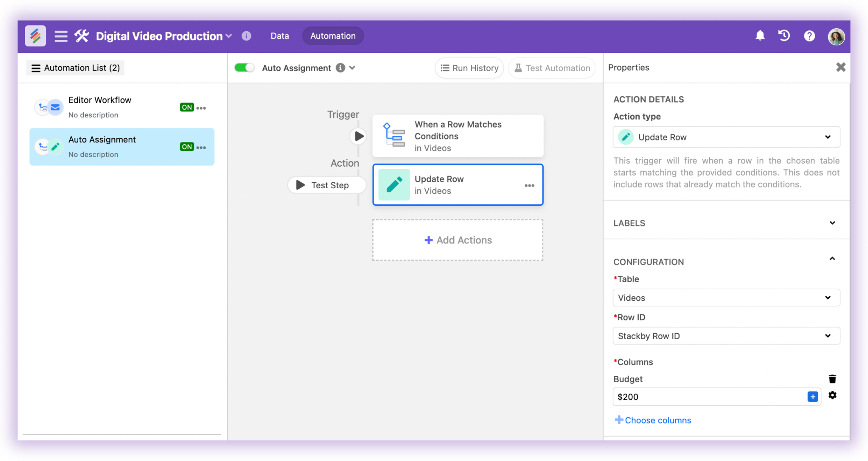The image size is (868, 461).
Task: Click the stack info icon next to title
Action: [x=246, y=36]
